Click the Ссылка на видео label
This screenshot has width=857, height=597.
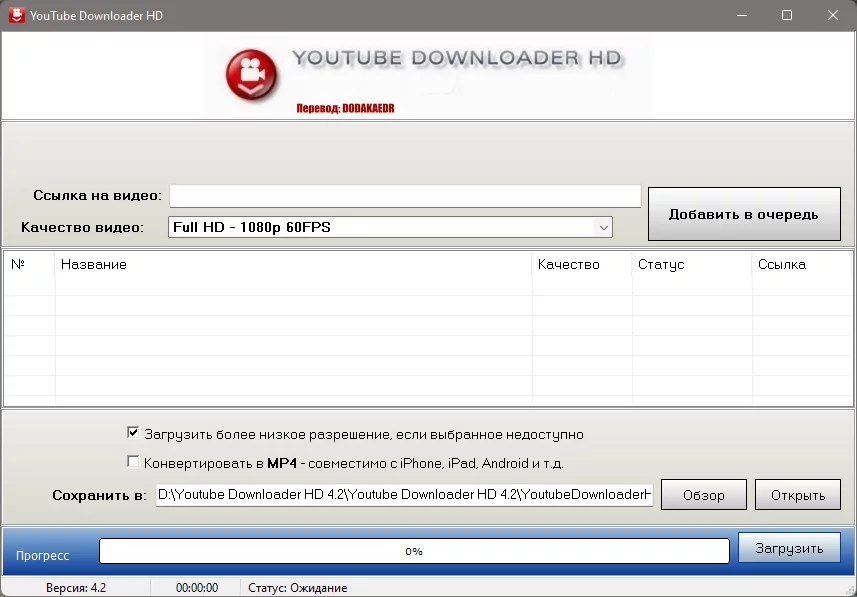pyautogui.click(x=97, y=195)
